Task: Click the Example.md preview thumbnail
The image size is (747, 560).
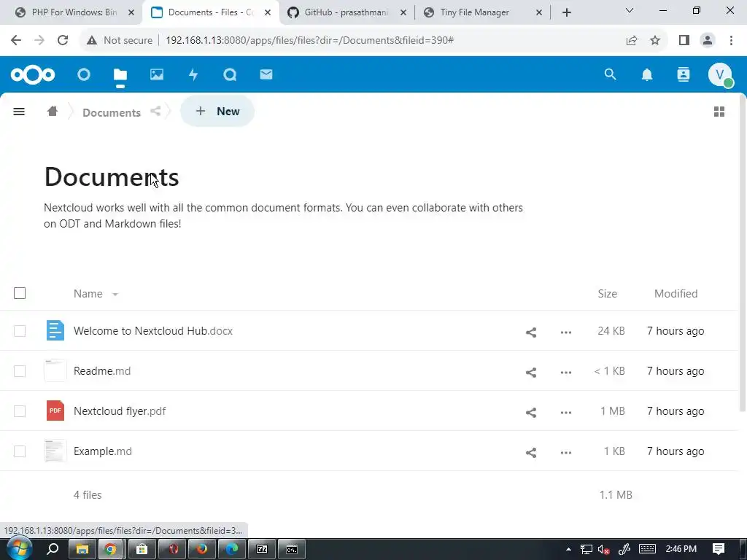Action: pos(55,451)
